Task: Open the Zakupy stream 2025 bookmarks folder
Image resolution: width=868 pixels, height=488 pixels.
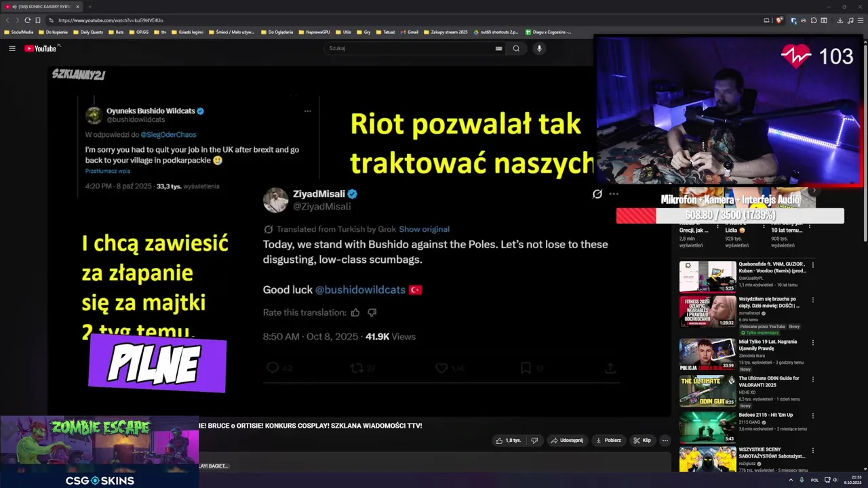Action: [x=446, y=32]
